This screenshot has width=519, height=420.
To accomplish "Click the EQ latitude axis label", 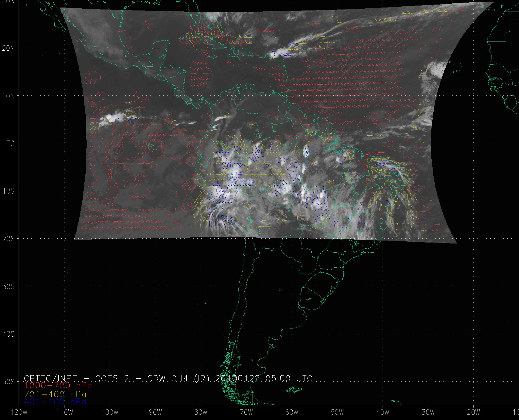I will point(10,143).
